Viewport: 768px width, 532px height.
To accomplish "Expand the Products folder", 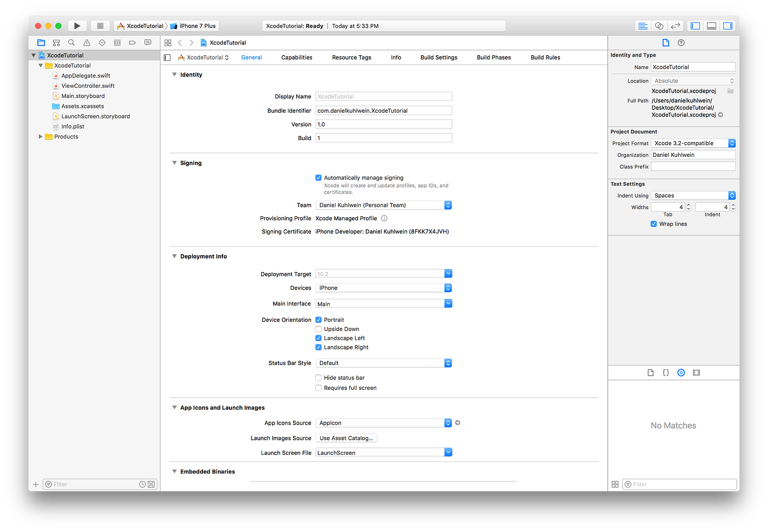I will point(40,137).
